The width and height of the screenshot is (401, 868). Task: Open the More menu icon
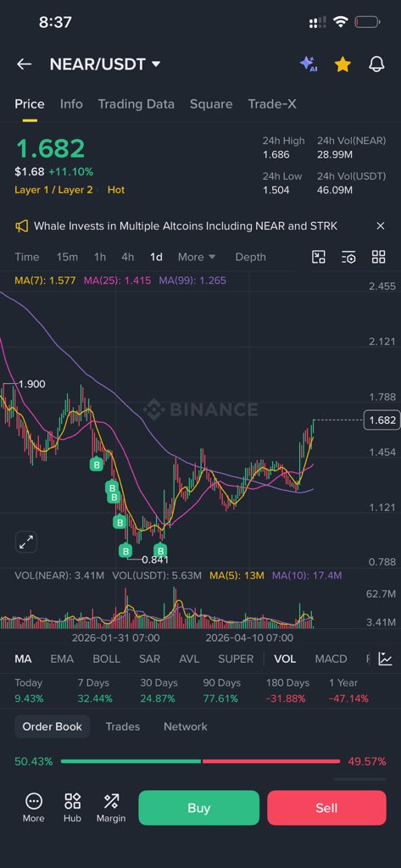34,808
